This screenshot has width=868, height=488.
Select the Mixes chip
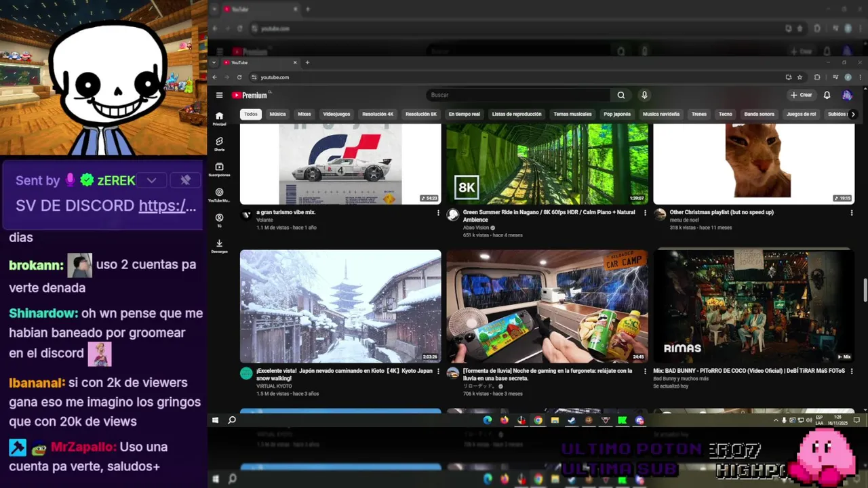tap(304, 115)
